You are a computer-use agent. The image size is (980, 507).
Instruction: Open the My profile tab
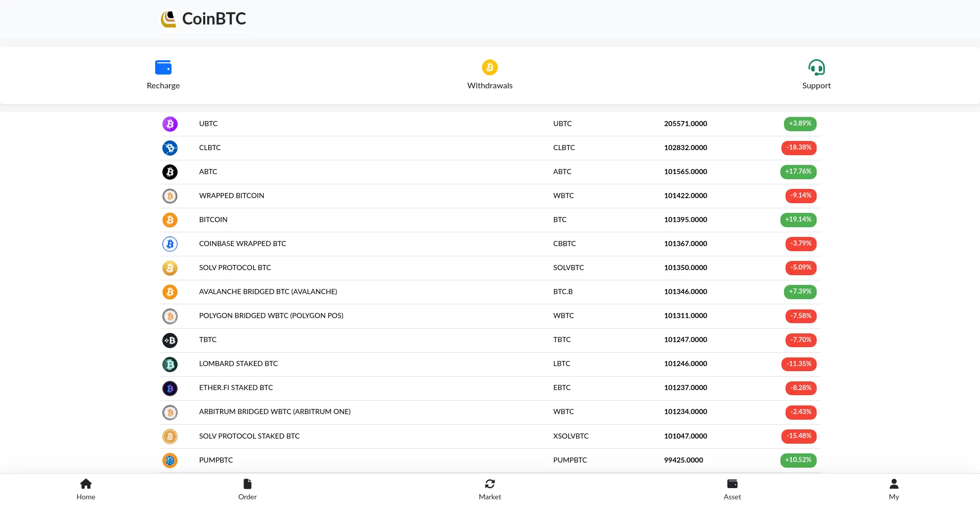click(x=894, y=489)
